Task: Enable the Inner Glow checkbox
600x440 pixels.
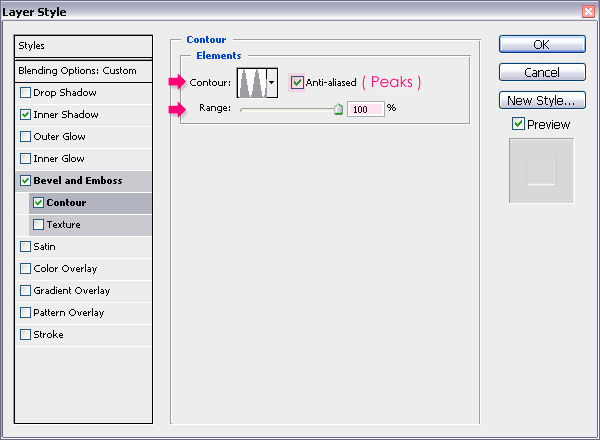Action: tap(25, 158)
